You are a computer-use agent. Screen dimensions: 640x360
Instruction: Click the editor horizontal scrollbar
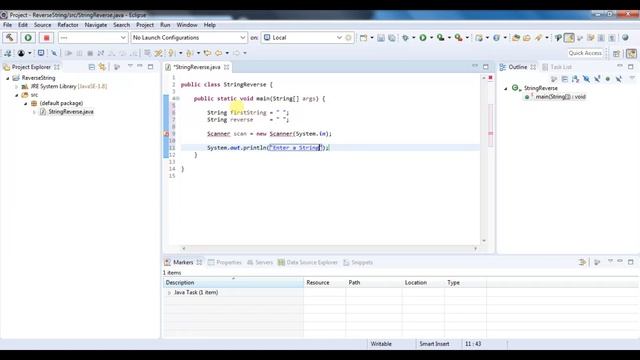329,248
